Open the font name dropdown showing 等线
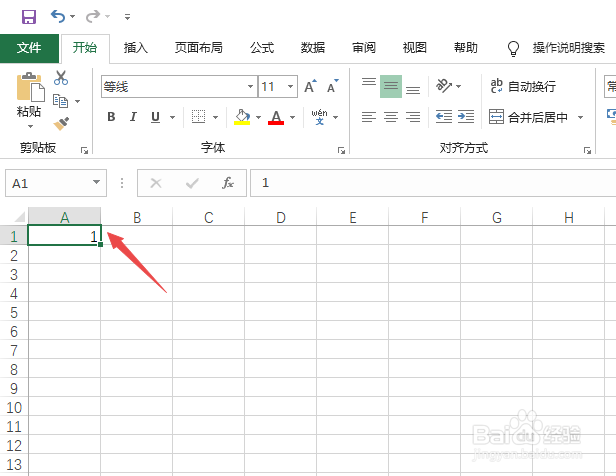 (x=250, y=86)
